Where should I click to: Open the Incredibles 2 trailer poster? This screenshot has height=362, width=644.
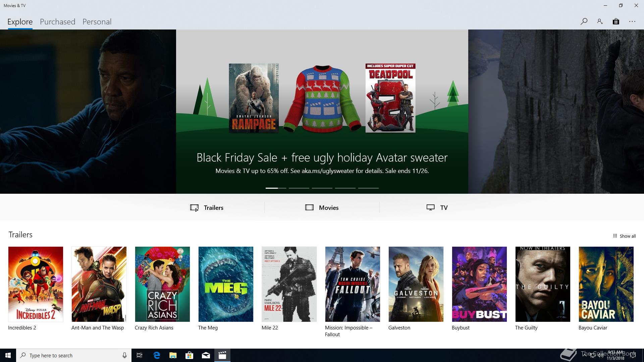36,284
